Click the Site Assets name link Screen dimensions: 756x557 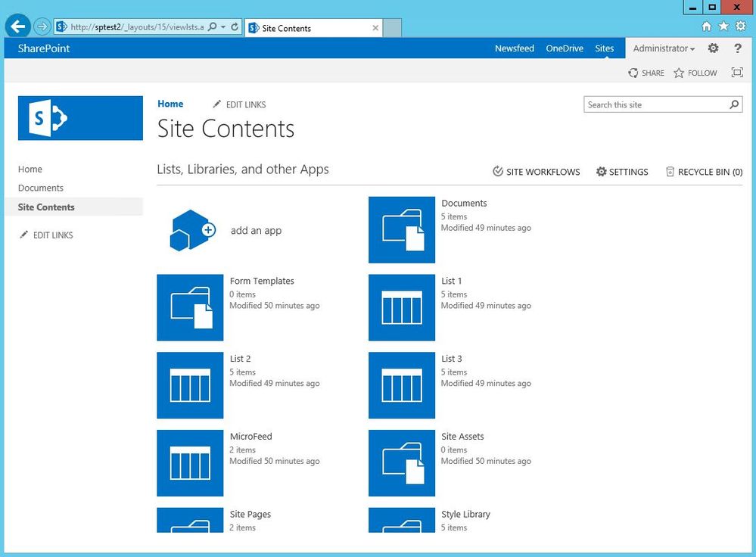tap(462, 437)
